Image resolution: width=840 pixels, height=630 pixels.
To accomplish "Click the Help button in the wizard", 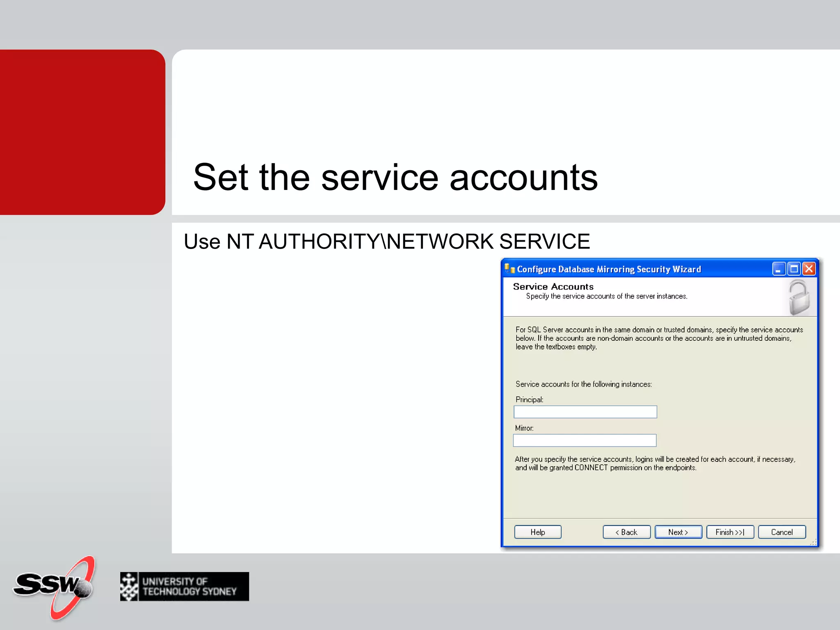I will click(537, 532).
